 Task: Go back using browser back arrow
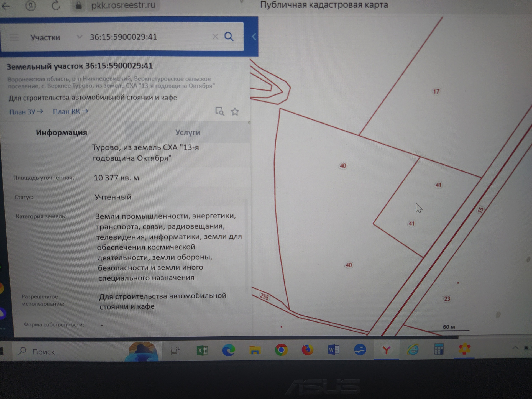pos(6,6)
